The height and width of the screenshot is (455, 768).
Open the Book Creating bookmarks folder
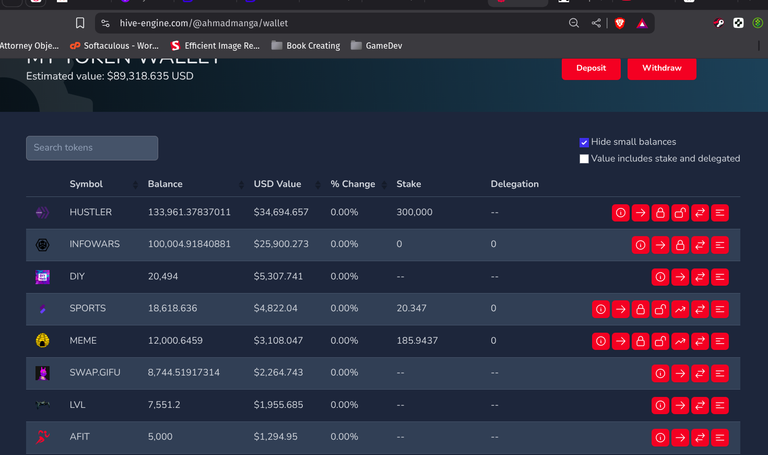tap(306, 46)
